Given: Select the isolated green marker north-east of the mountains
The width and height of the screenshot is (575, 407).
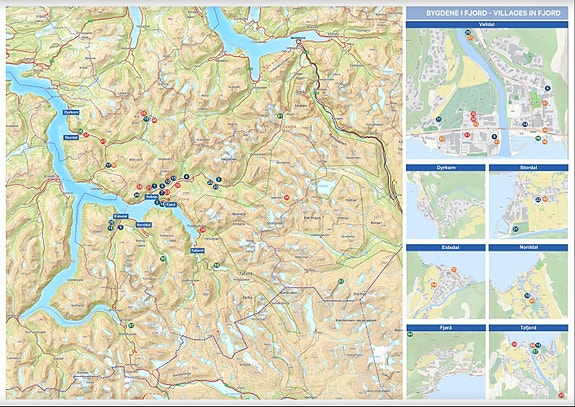Looking at the screenshot, I should 280,116.
